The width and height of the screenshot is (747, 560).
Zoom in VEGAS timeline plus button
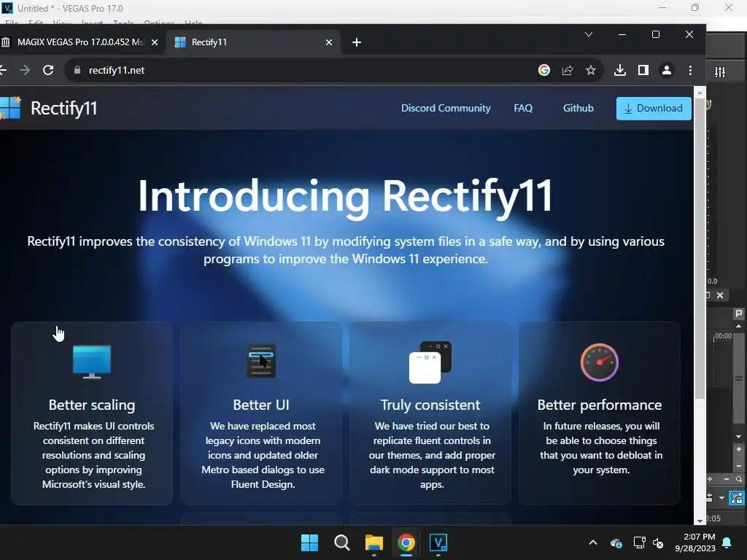tap(710, 479)
